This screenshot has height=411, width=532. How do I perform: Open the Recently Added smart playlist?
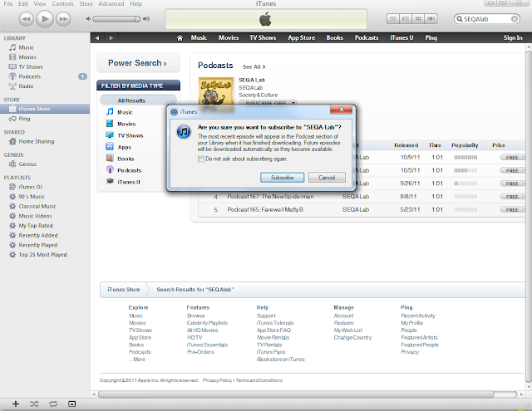(x=38, y=235)
